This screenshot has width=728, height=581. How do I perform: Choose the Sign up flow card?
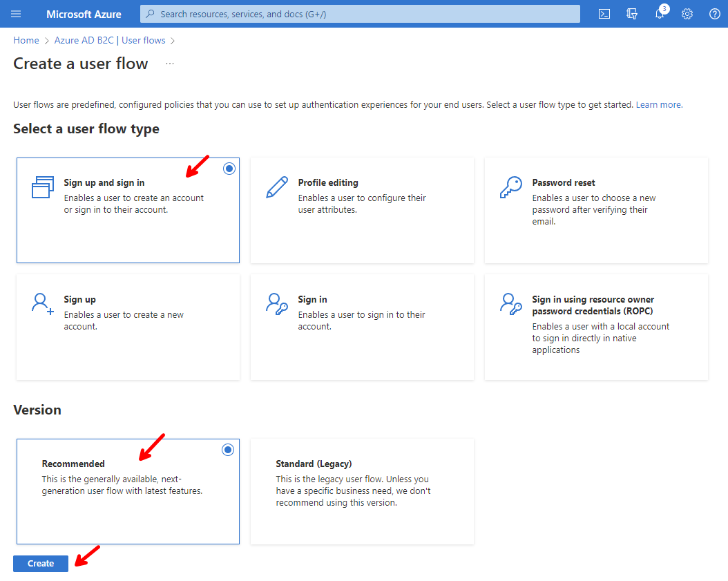[128, 327]
